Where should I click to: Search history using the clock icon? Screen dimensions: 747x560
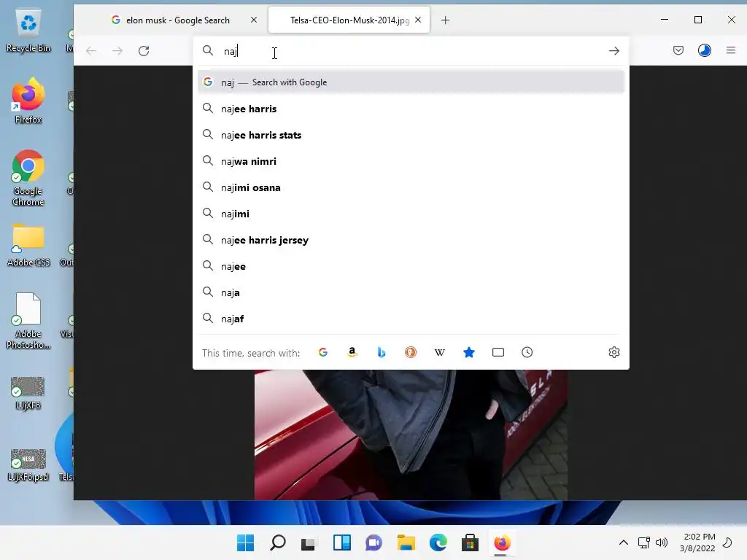click(527, 352)
